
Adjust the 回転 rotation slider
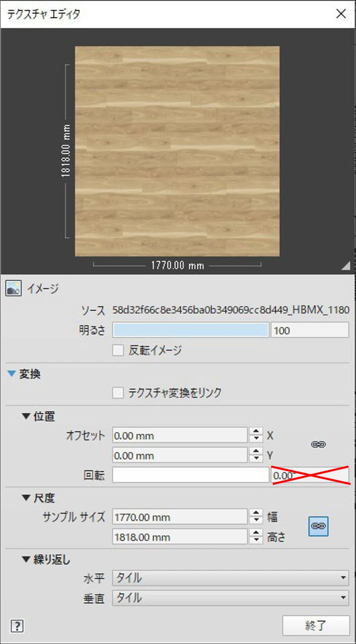click(191, 475)
